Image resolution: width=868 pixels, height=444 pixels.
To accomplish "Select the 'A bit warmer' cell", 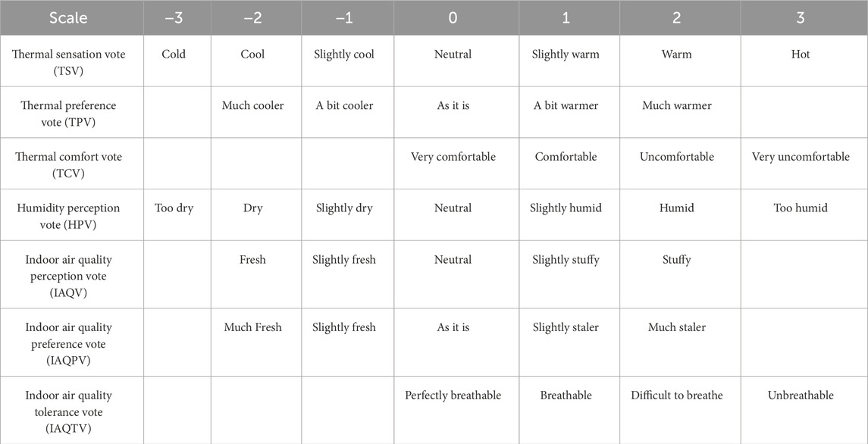I will point(566,105).
